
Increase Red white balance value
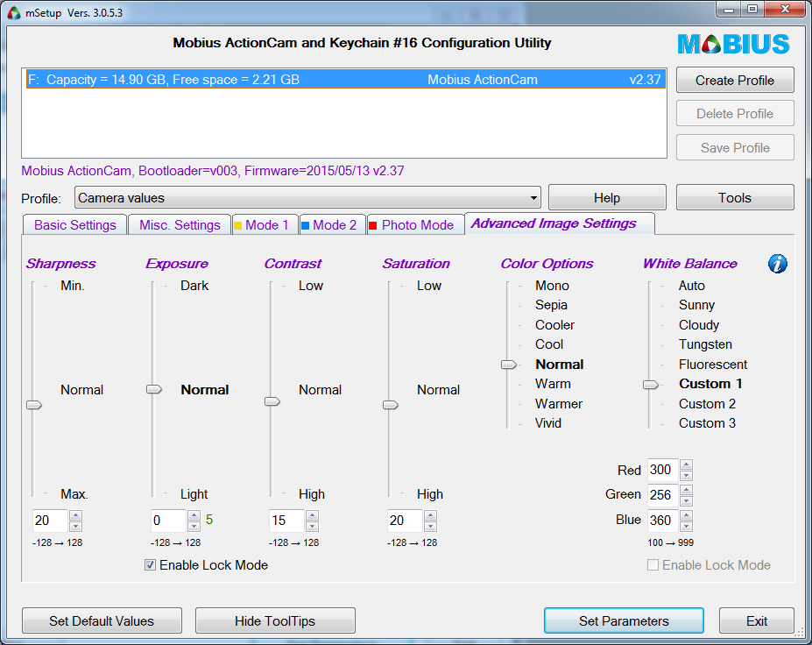click(686, 464)
